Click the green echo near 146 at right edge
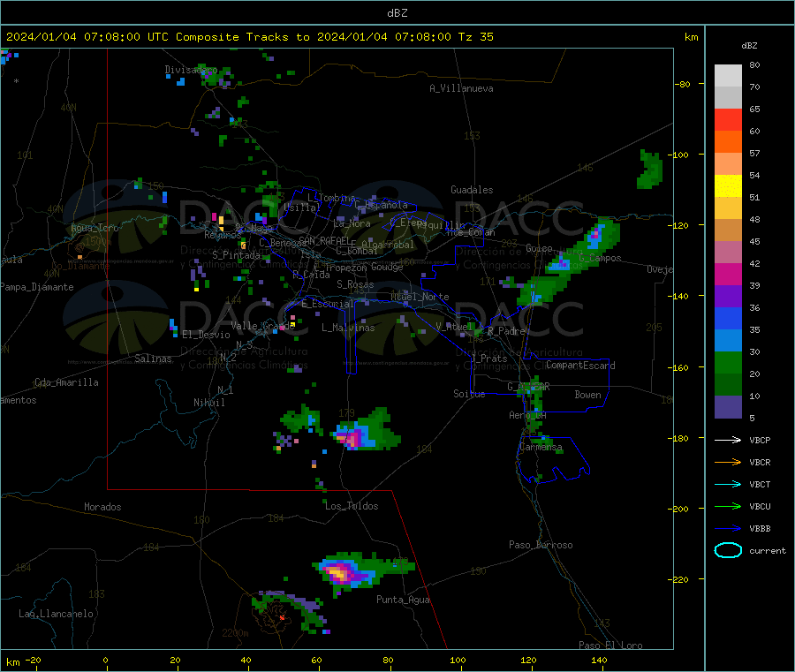 649,170
